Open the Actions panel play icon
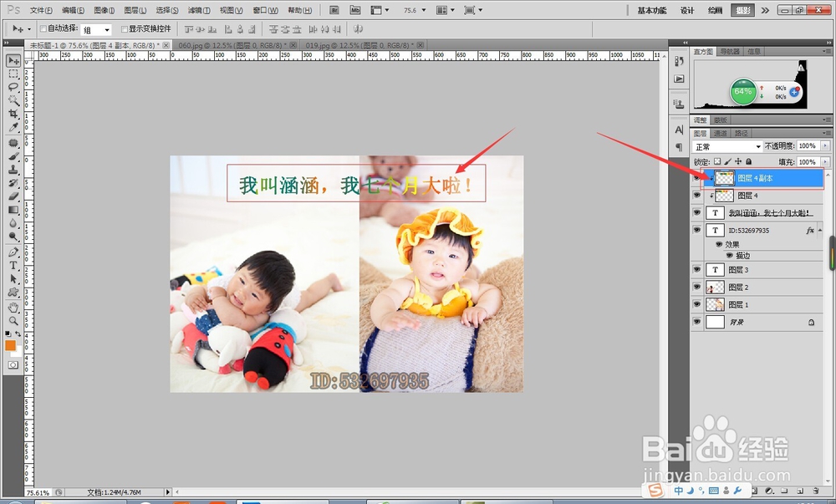Viewport: 836px width, 504px height. click(x=679, y=79)
